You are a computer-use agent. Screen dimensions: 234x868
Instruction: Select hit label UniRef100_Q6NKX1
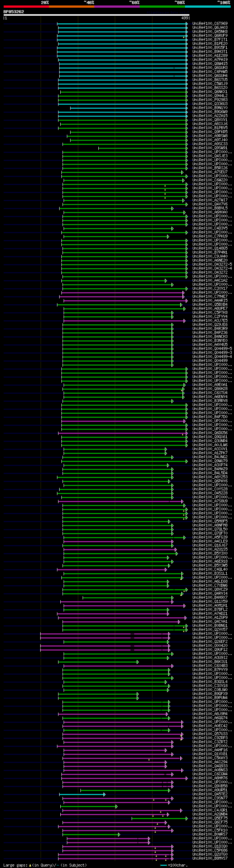pyautogui.click(x=210, y=92)
